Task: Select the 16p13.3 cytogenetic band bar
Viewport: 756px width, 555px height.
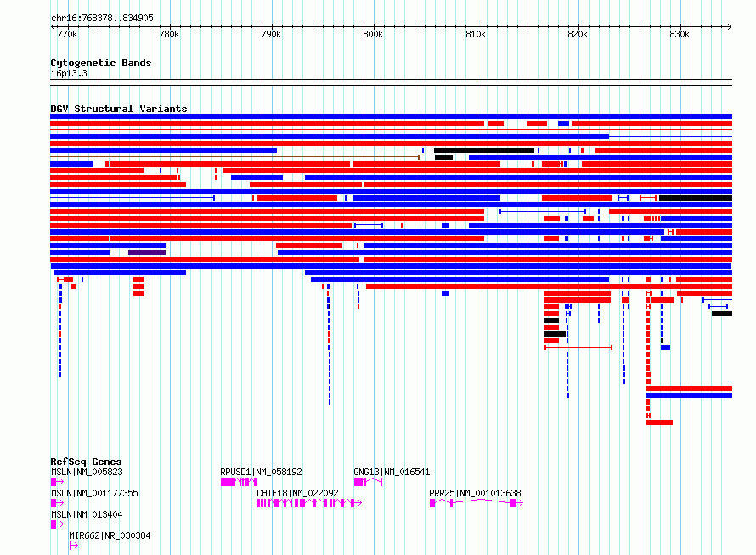Action: 391,82
